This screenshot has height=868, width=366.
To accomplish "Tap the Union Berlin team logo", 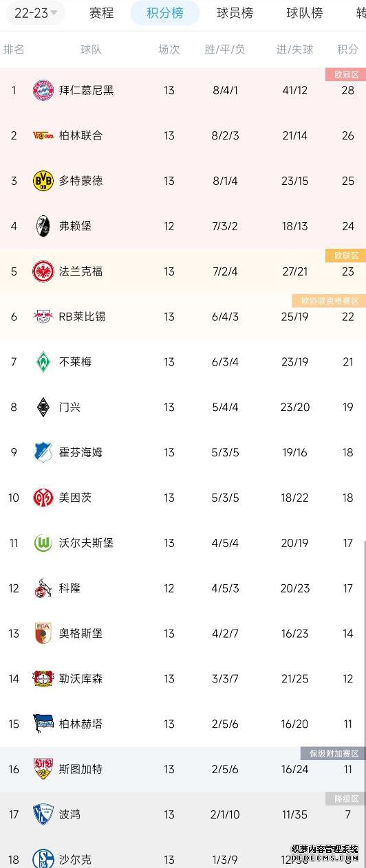I will tap(43, 135).
